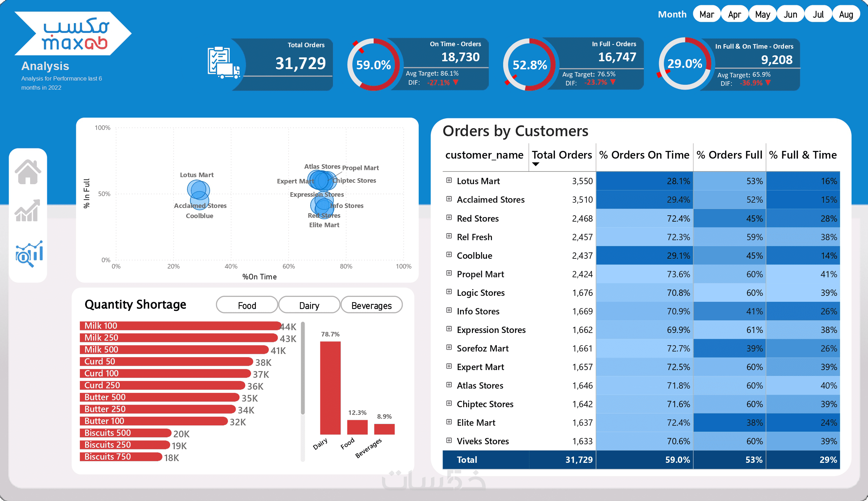Screen dimensions: 868x501
Task: Open the growth chart page icon
Action: pos(28,211)
